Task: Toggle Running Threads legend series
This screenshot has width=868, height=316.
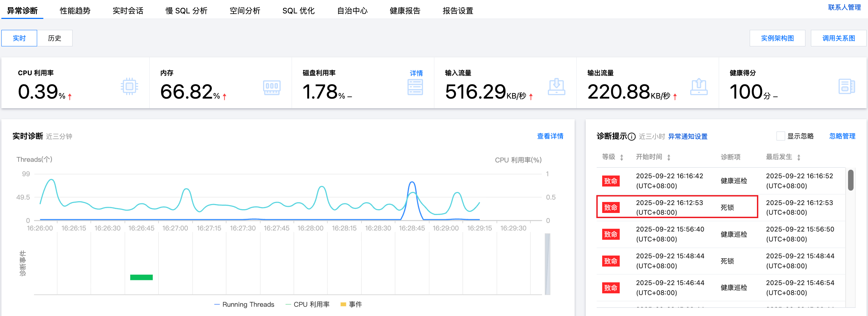Action: (244, 304)
